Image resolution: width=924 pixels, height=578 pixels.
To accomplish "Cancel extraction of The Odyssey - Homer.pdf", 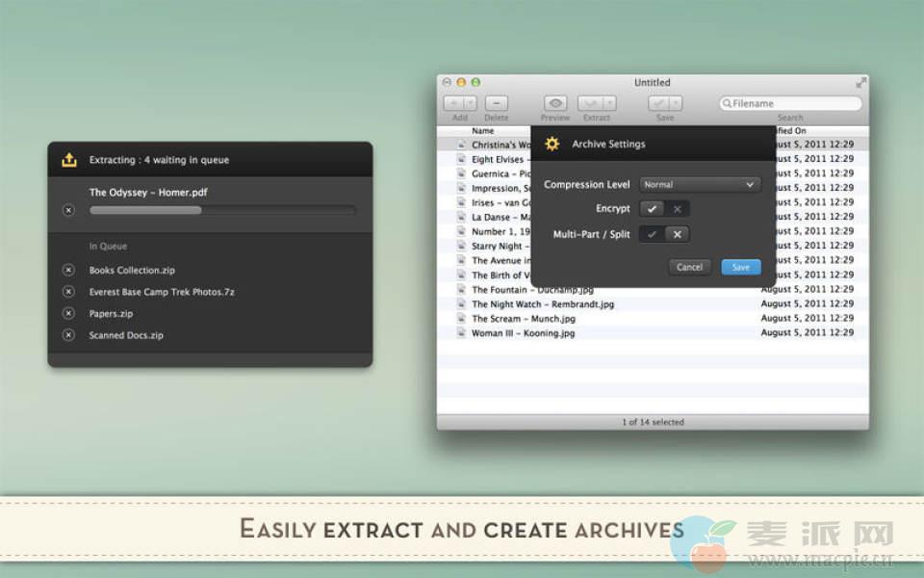I will pyautogui.click(x=68, y=210).
